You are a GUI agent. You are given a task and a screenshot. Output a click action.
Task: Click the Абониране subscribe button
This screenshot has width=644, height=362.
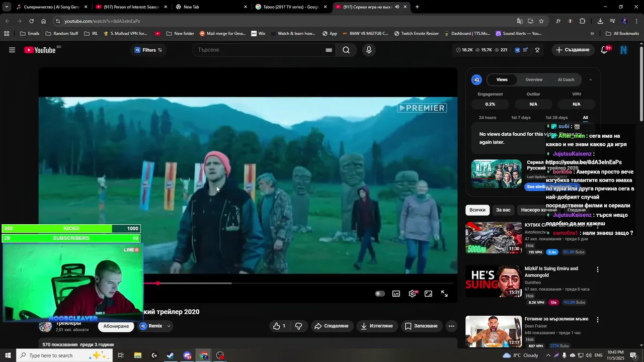click(x=116, y=326)
